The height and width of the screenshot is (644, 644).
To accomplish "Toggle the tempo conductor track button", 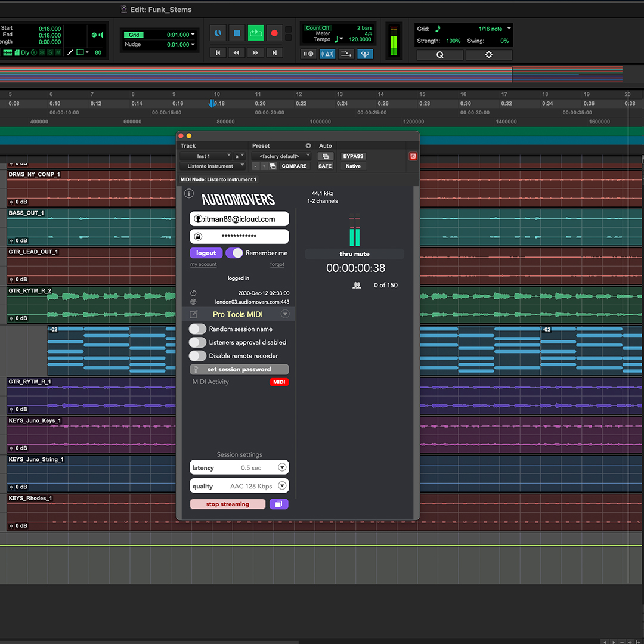I will pyautogui.click(x=365, y=54).
